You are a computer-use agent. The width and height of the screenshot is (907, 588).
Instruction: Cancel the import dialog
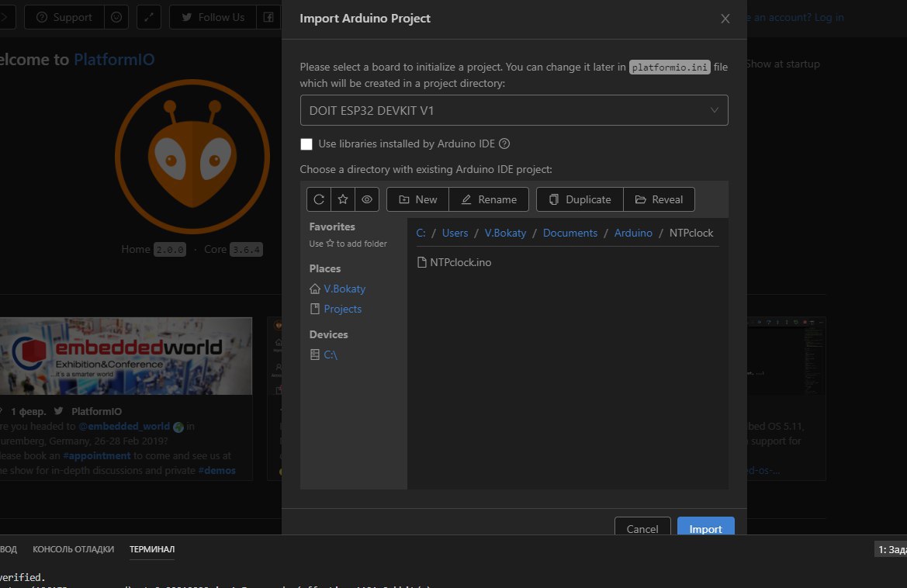(642, 527)
